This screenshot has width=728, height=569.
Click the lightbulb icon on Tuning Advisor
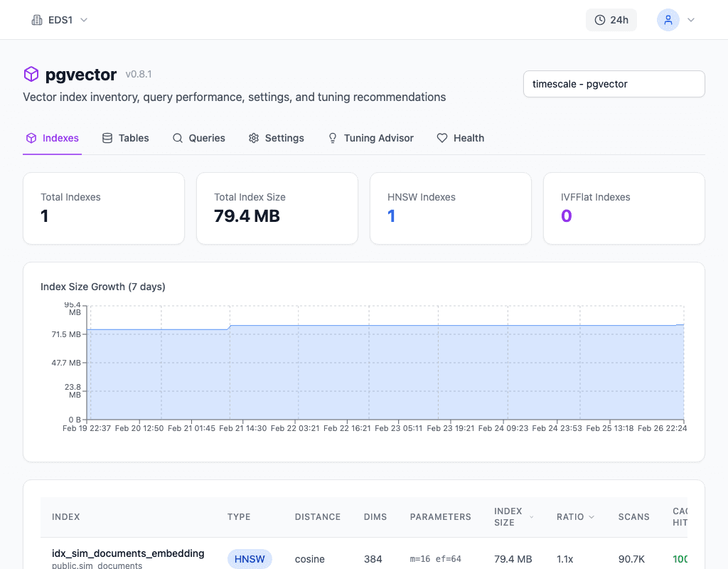click(x=333, y=138)
